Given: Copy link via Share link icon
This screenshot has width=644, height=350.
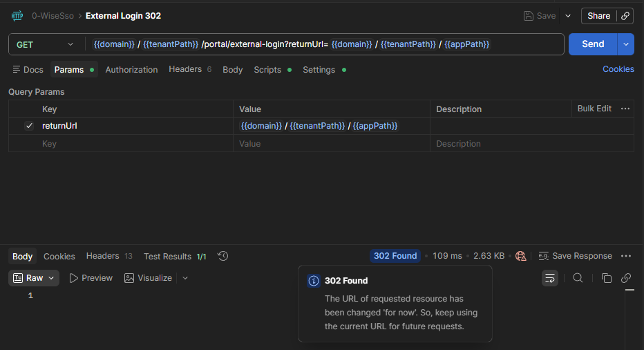Looking at the screenshot, I should coord(625,16).
